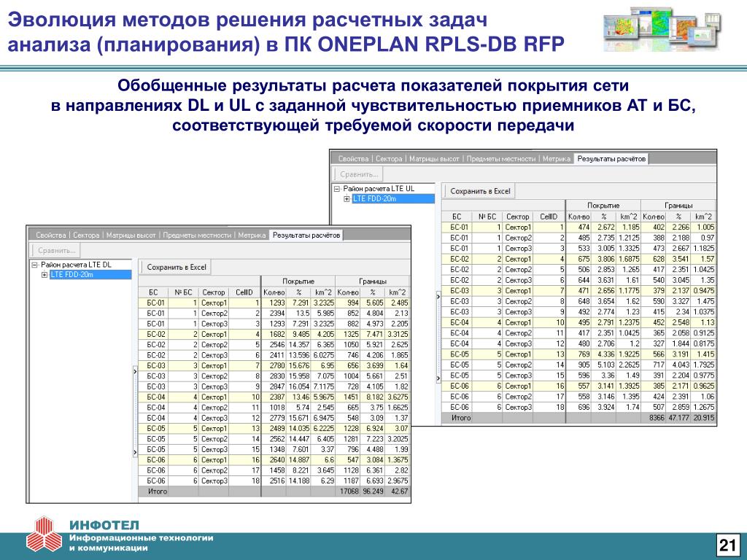The height and width of the screenshot is (560, 747).
Task: Click the UL total area 20.915
Action: pyautogui.click(x=703, y=418)
